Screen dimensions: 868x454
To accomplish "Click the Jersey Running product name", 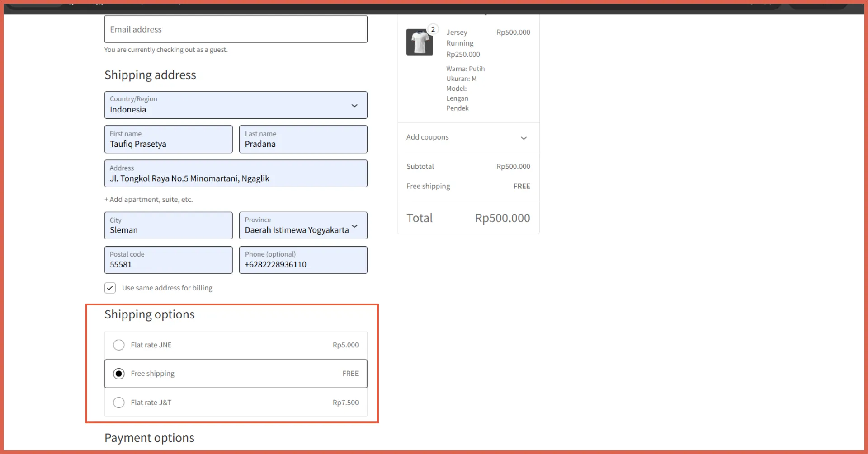I will [x=460, y=38].
